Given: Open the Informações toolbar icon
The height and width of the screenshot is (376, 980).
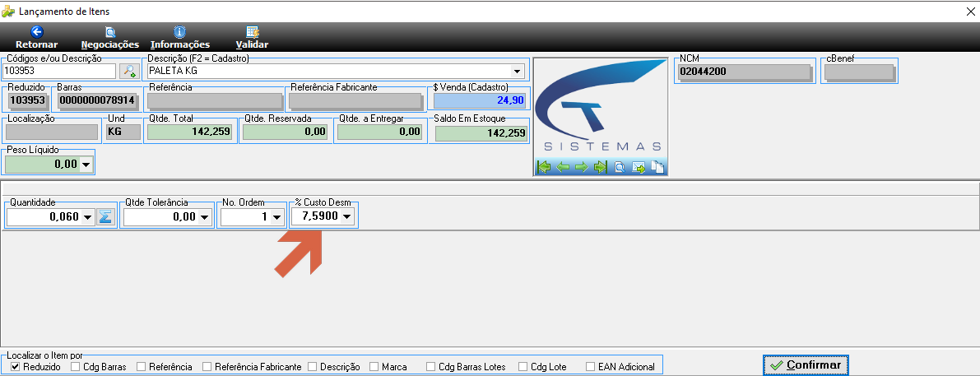Looking at the screenshot, I should click(180, 31).
